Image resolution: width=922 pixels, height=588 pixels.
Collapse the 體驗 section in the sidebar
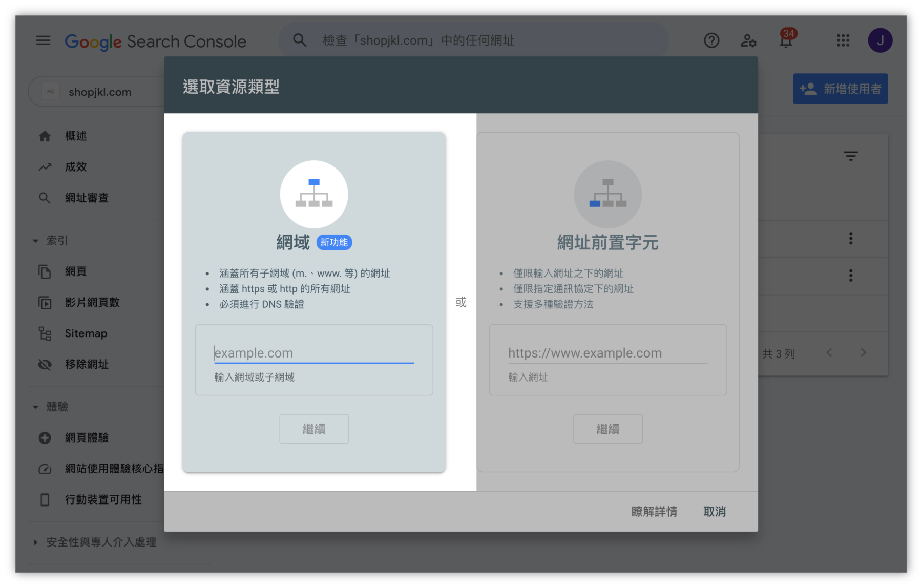[x=35, y=406]
